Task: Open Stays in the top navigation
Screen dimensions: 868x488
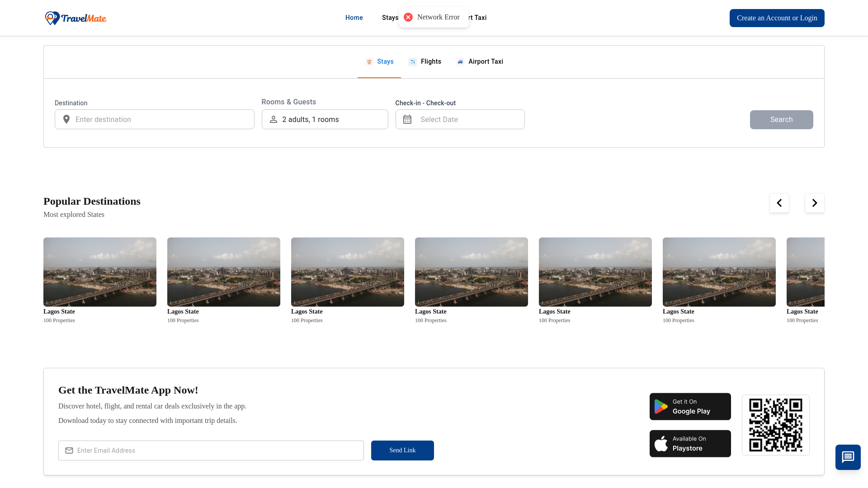Action: 390,18
